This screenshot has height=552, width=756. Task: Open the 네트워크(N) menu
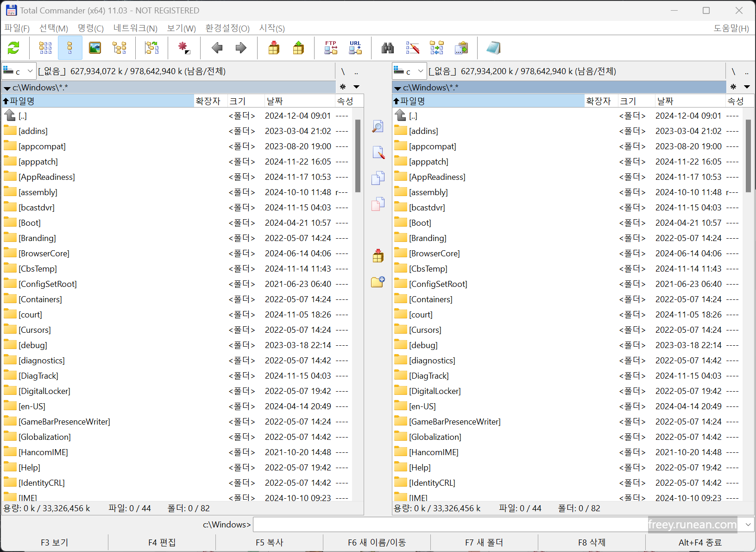tap(135, 28)
